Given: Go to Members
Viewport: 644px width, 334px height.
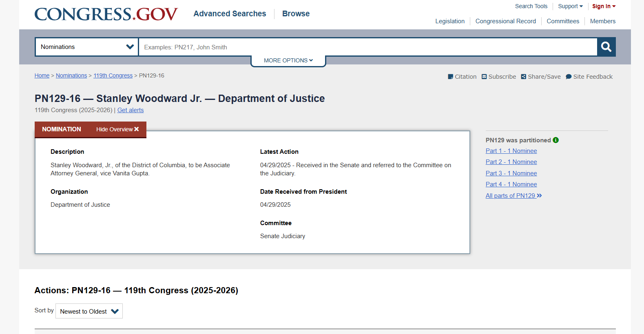Looking at the screenshot, I should coord(603,21).
